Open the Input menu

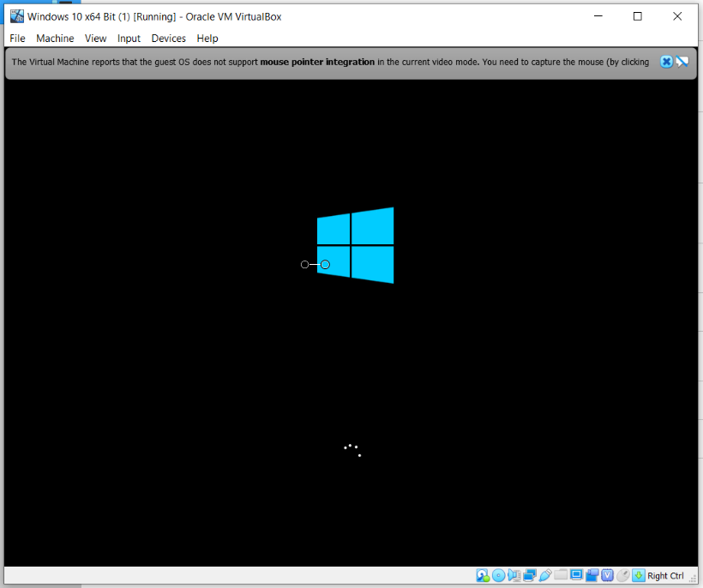[x=129, y=39]
